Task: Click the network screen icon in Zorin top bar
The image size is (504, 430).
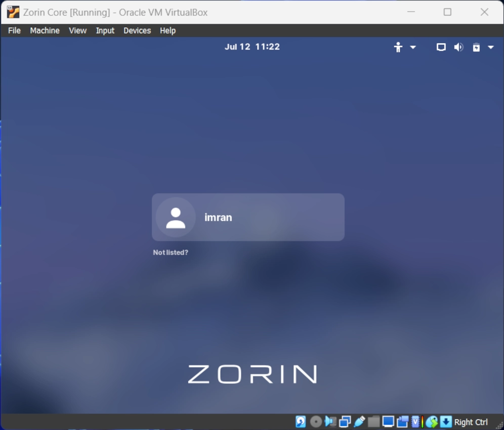Action: [x=441, y=47]
